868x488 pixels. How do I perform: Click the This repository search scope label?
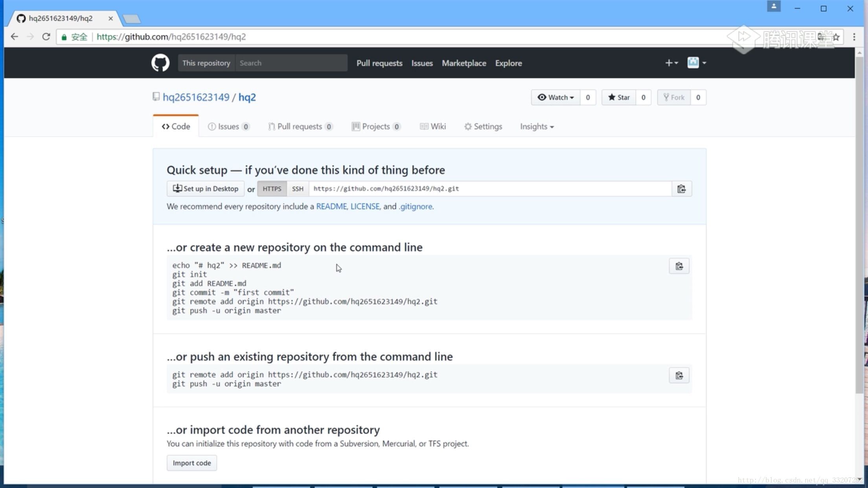tap(206, 63)
